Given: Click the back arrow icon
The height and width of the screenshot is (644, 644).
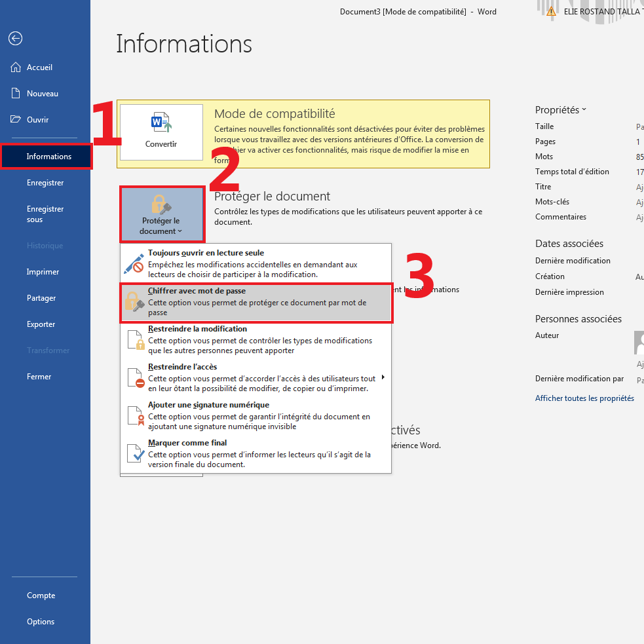Looking at the screenshot, I should (x=15, y=39).
